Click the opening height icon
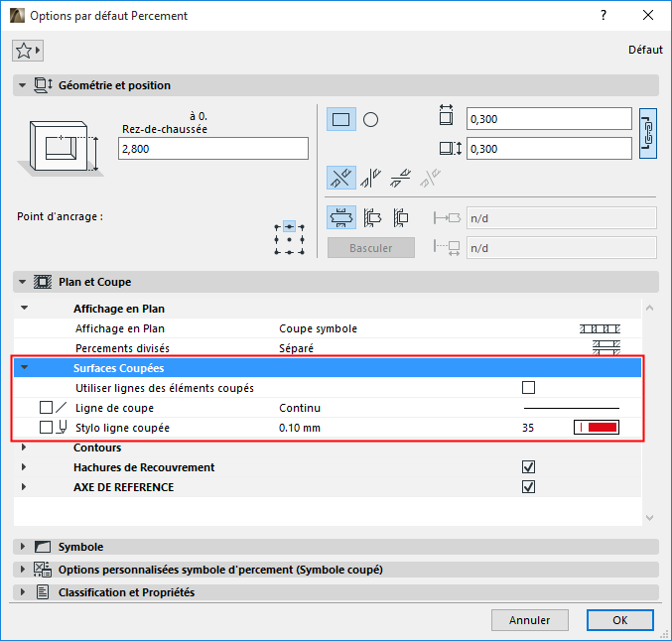 (x=451, y=149)
